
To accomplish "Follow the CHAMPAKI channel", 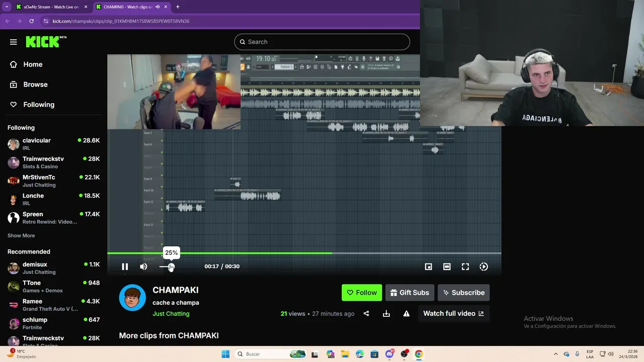I will [362, 293].
